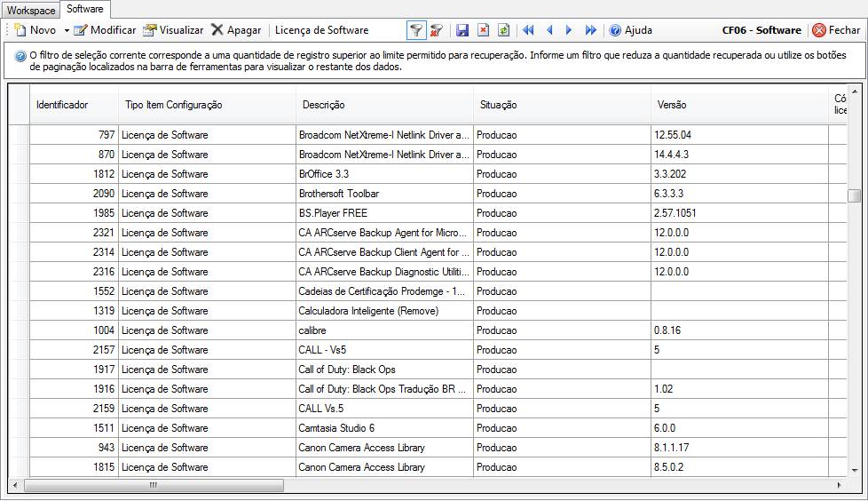This screenshot has width=868, height=501.
Task: Click the Novo new record icon
Action: [20, 30]
